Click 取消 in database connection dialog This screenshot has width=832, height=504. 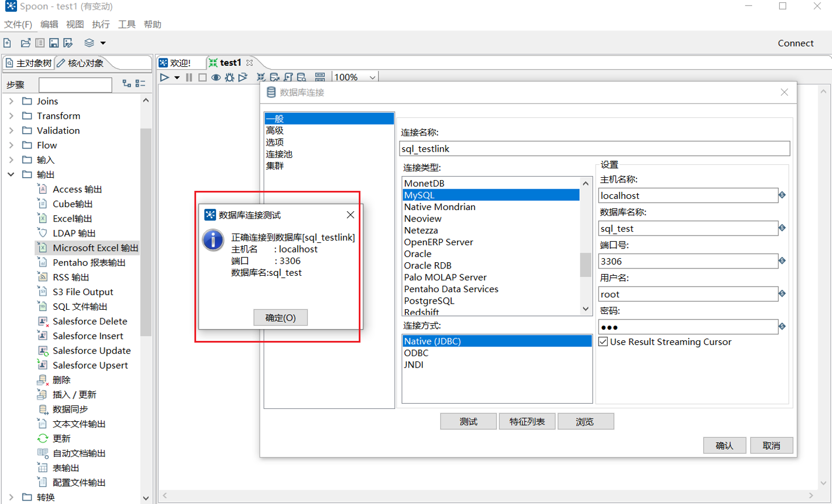771,446
